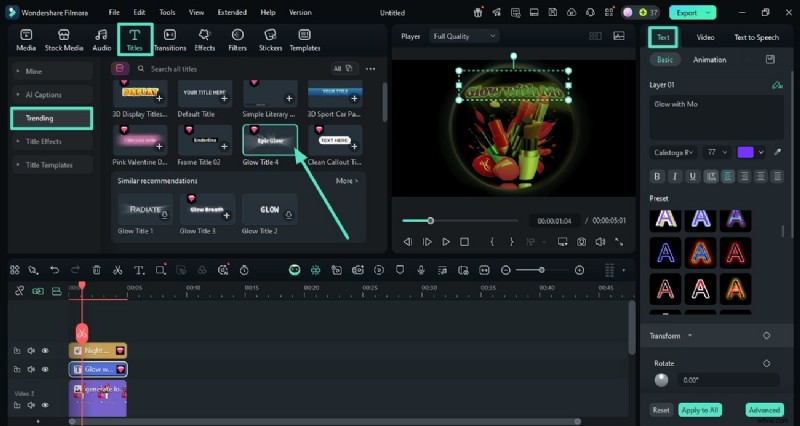The width and height of the screenshot is (800, 426).
Task: Toggle italic text formatting
Action: [675, 176]
